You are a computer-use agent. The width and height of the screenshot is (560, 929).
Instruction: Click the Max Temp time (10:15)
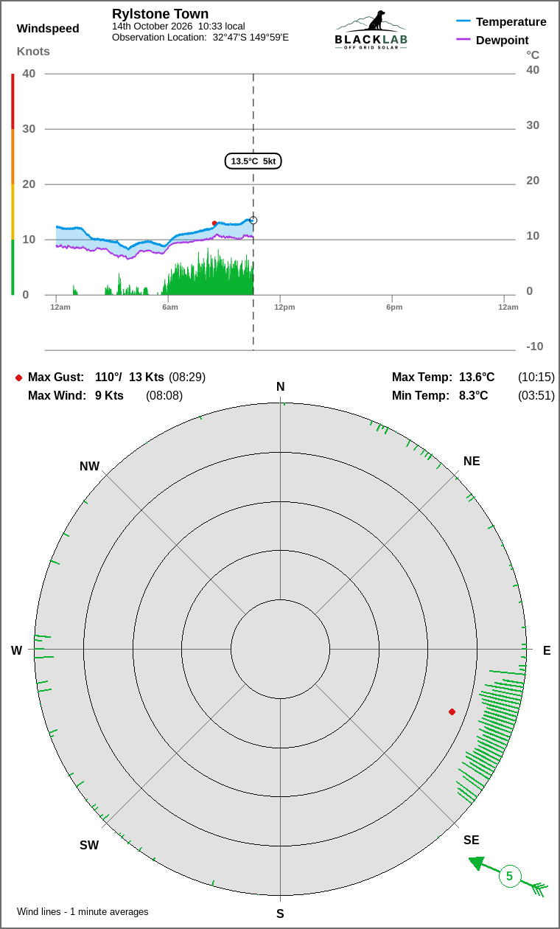[536, 377]
